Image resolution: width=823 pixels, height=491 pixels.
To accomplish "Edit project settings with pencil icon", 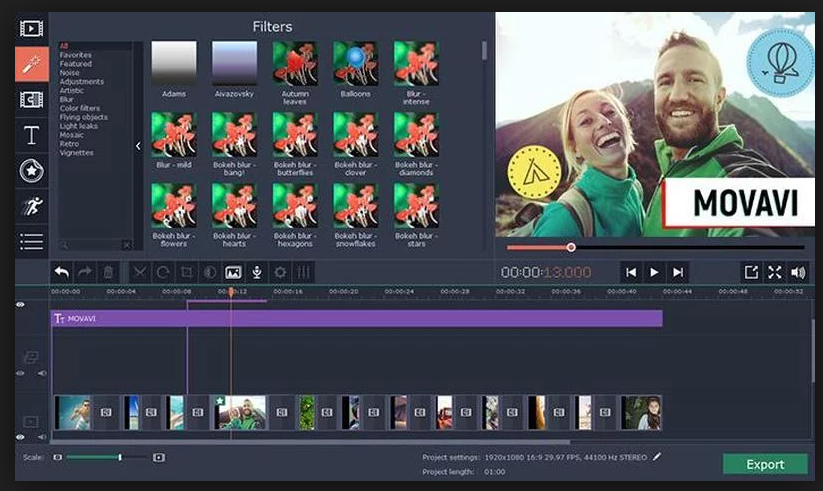I will pos(657,457).
